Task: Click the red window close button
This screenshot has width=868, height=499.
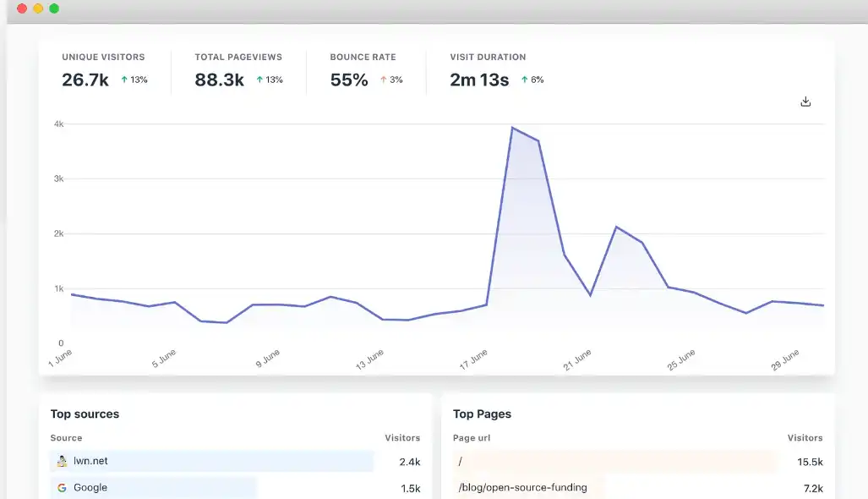Action: [x=22, y=8]
